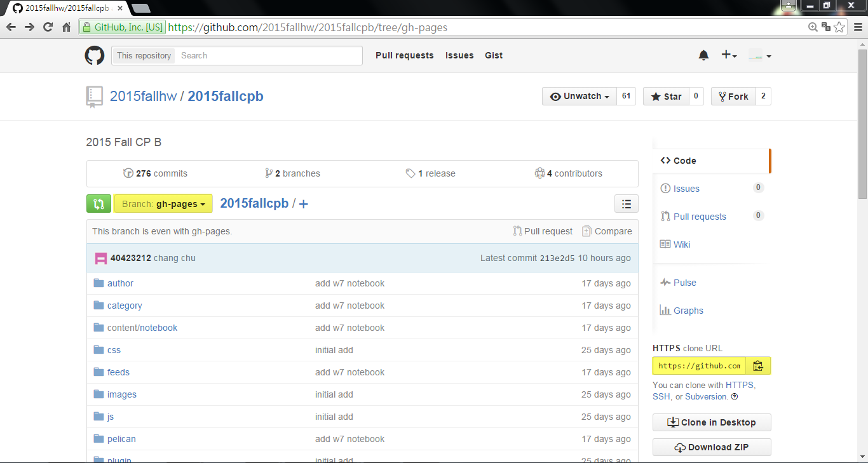Open the Issues sidebar tab

click(711, 189)
